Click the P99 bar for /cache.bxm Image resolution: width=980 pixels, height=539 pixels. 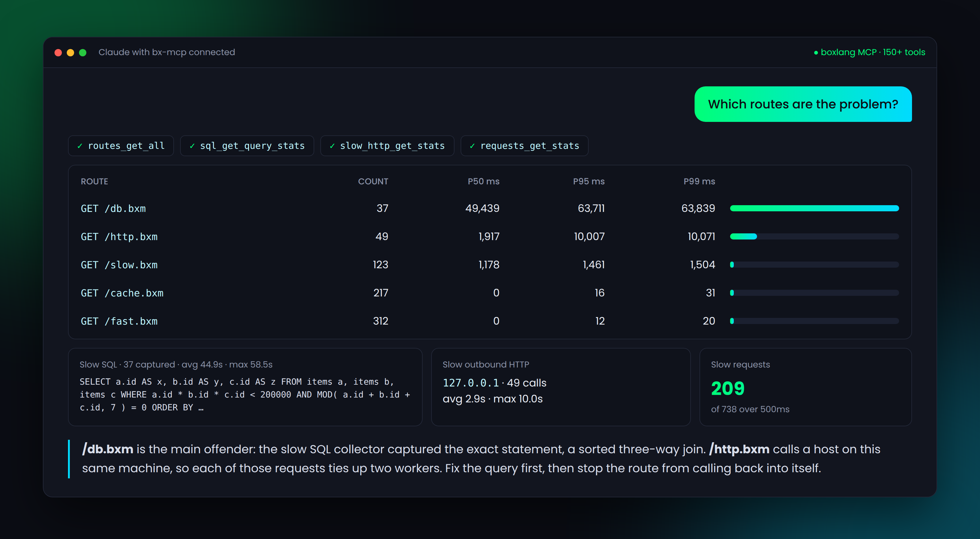click(x=815, y=293)
